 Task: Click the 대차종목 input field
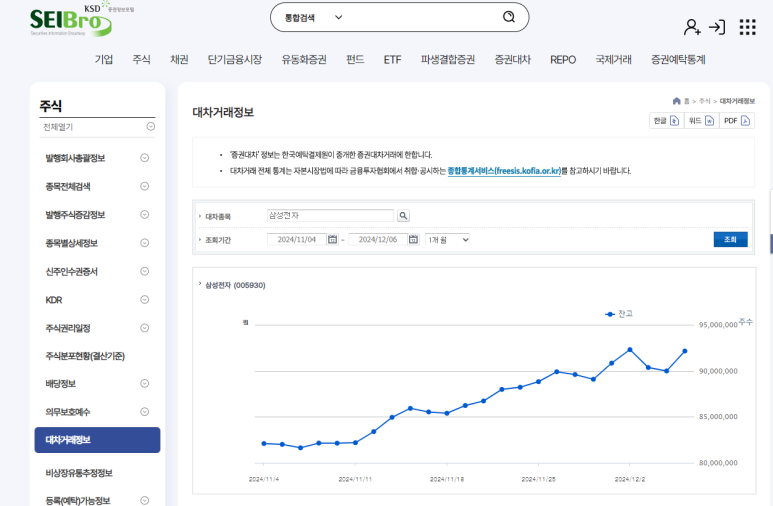[330, 216]
